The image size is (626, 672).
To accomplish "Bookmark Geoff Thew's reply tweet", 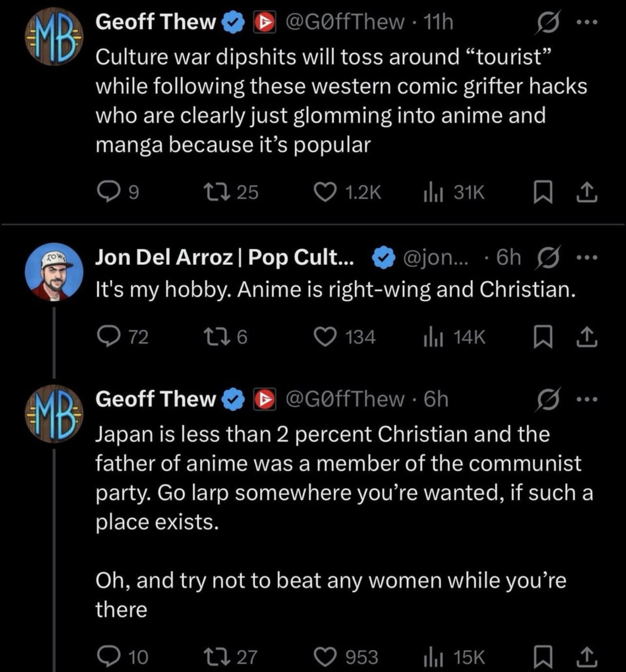I will [x=543, y=656].
